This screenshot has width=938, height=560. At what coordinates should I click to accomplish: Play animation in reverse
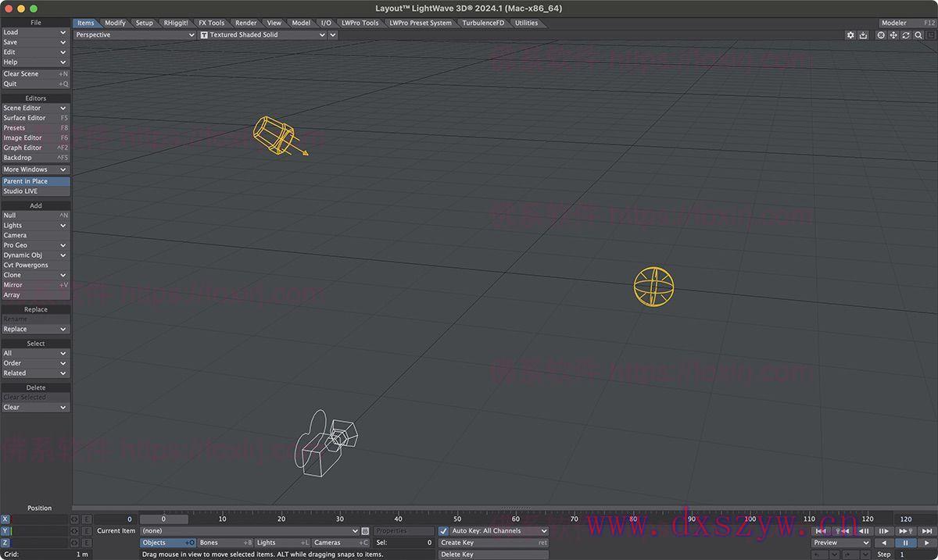click(x=884, y=543)
